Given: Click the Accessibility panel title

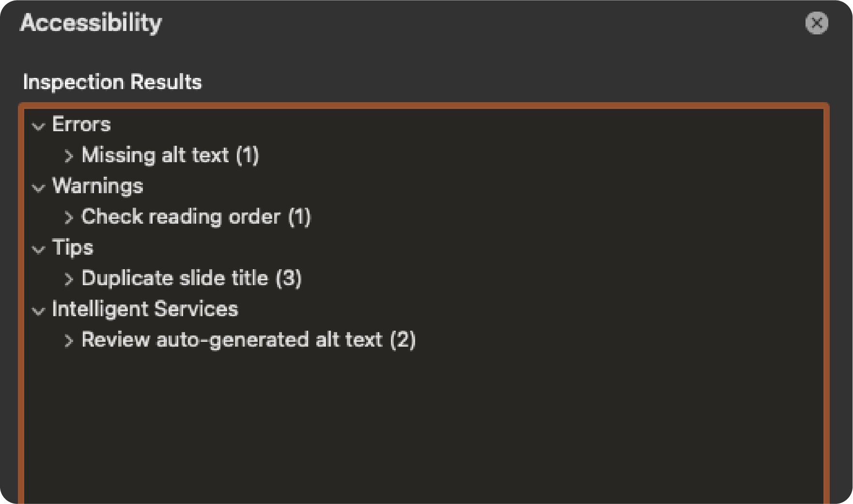Looking at the screenshot, I should click(91, 23).
